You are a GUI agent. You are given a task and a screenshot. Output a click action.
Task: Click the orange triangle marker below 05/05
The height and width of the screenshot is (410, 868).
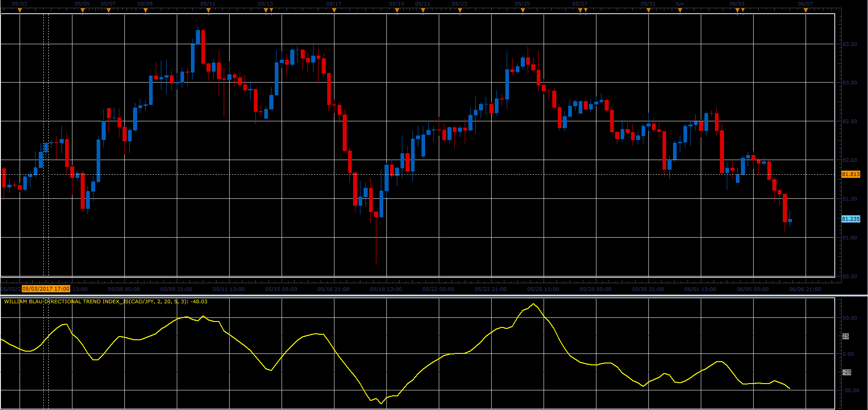[82, 10]
